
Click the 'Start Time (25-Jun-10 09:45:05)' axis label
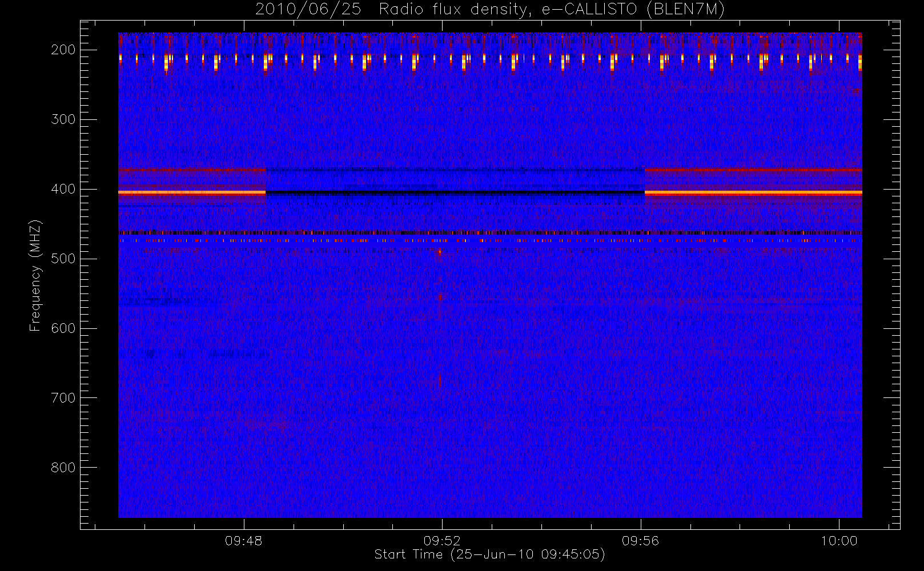click(x=489, y=554)
